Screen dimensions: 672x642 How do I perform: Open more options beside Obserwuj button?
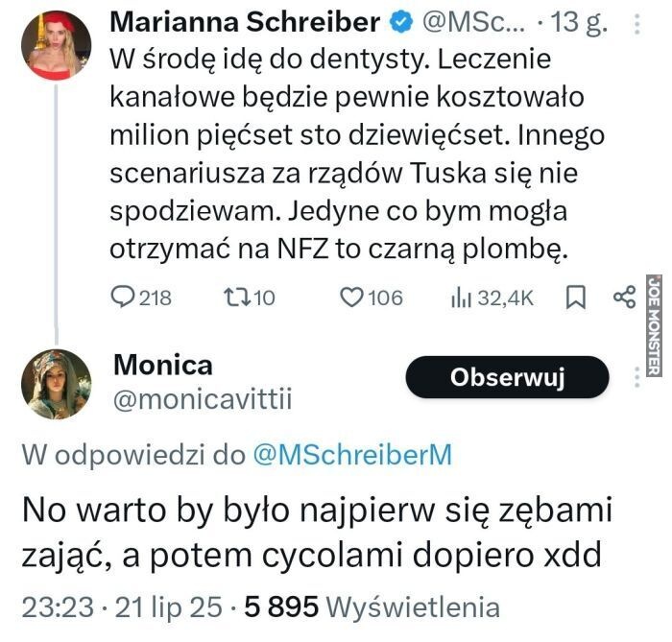pyautogui.click(x=638, y=377)
